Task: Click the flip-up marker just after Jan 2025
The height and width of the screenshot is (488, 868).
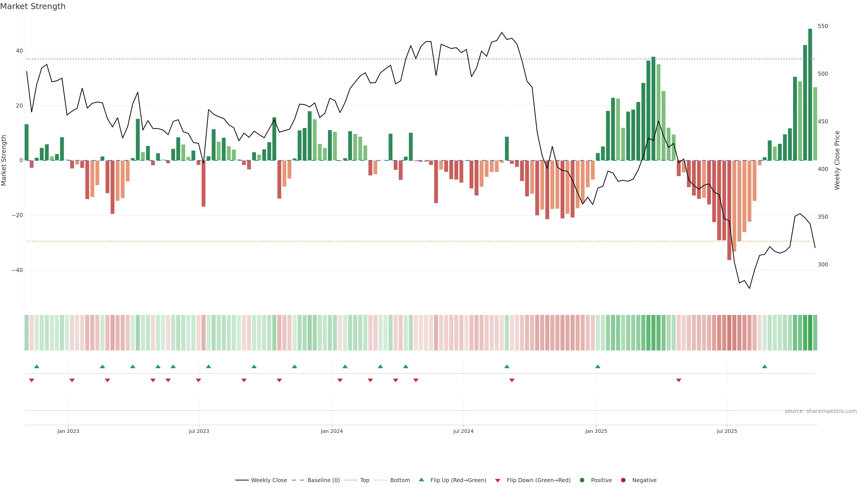Action: tap(598, 366)
